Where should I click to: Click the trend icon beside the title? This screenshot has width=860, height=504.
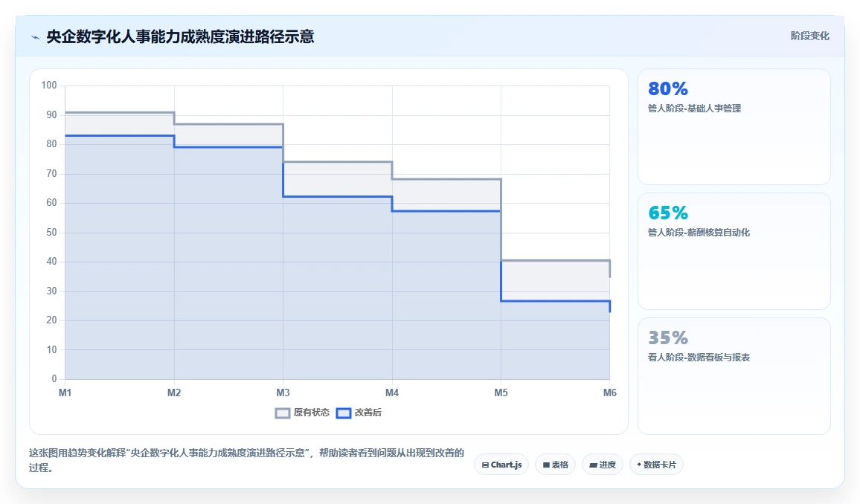tap(36, 37)
